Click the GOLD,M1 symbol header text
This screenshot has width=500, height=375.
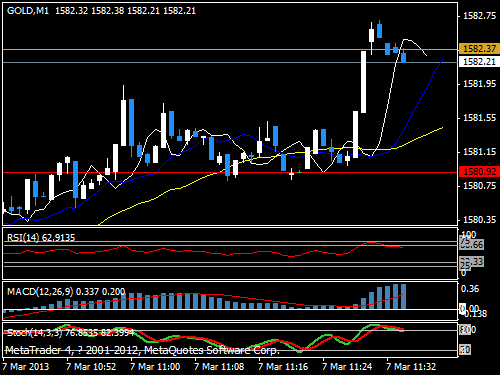[28, 11]
